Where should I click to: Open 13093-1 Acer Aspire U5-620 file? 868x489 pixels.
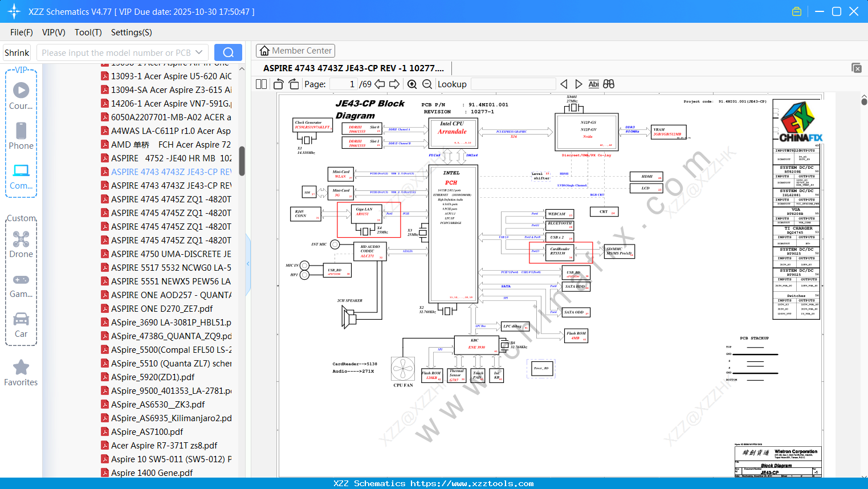coord(166,76)
